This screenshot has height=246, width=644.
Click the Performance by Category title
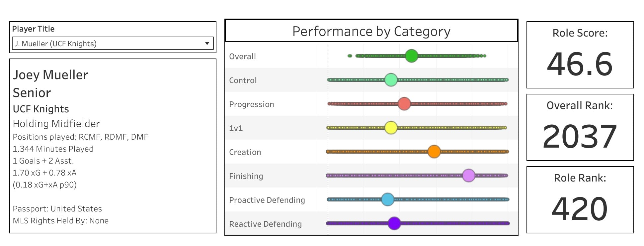coord(371,31)
